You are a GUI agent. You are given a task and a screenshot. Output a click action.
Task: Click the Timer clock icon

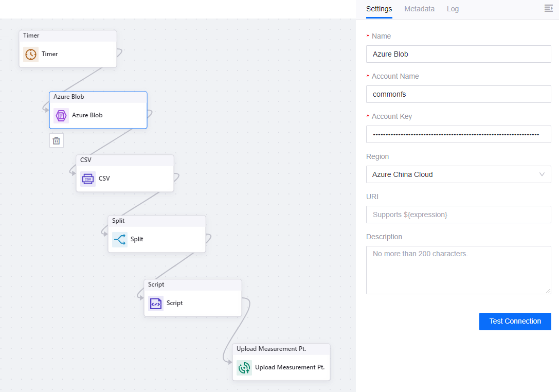(x=31, y=54)
